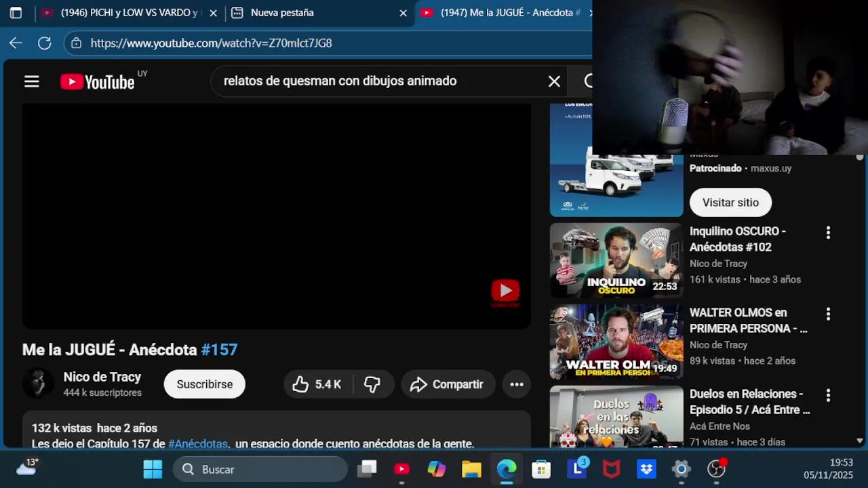Click '444 k suscriptores' text

(102, 393)
